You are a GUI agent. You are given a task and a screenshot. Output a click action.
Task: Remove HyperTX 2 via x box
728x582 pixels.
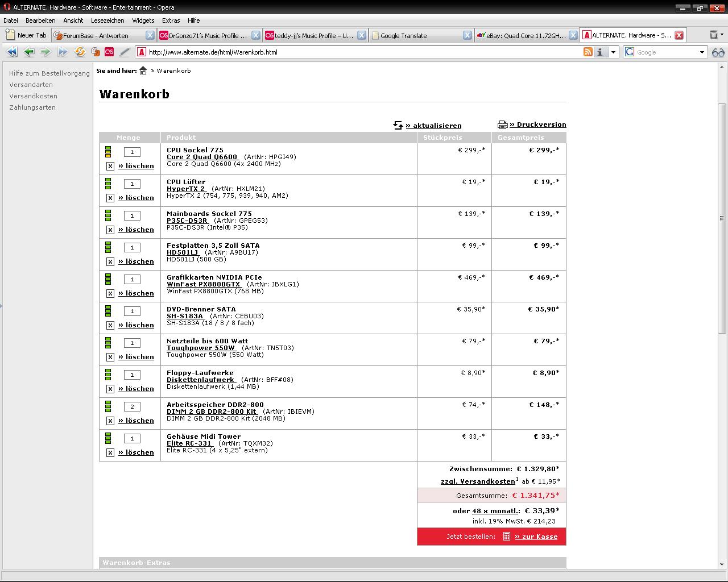[110, 198]
